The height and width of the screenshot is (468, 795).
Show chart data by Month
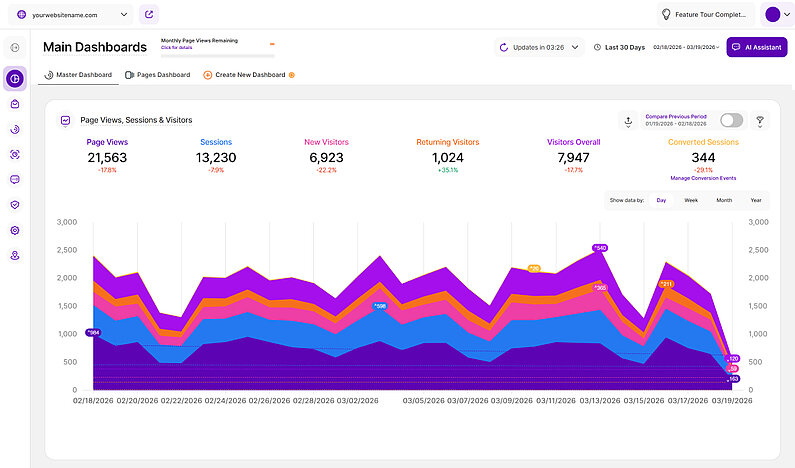pos(724,200)
